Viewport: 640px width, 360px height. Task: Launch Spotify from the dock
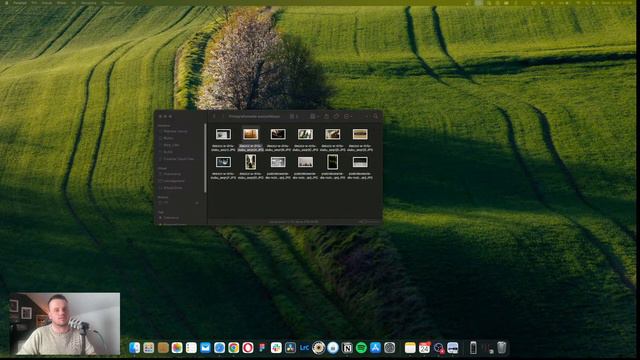tap(361, 348)
